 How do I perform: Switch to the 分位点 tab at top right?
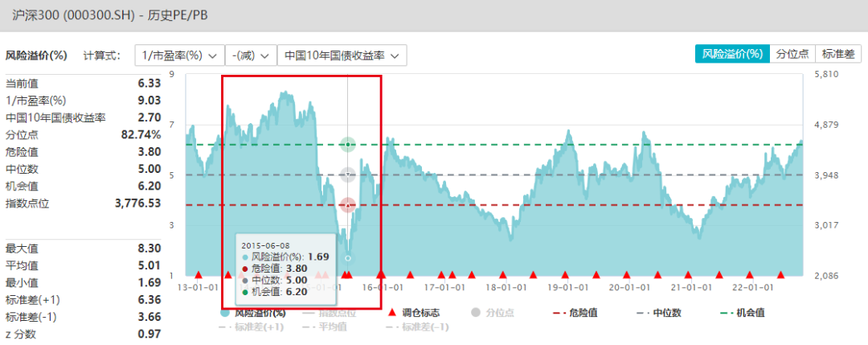point(792,54)
